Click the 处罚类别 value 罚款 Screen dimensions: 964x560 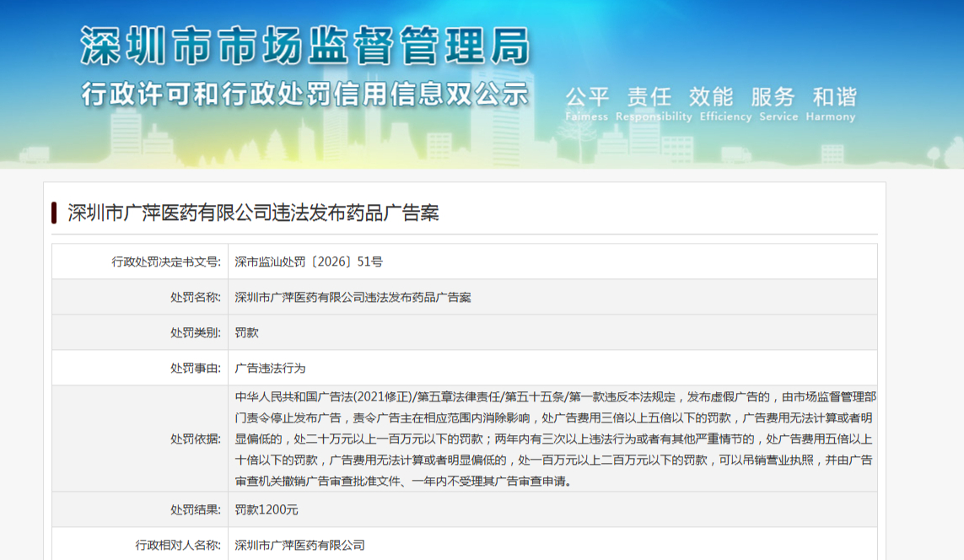[x=246, y=332]
